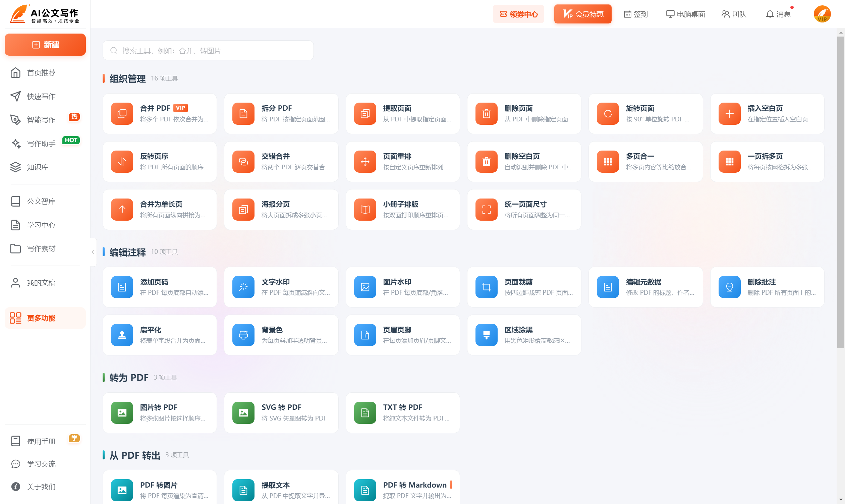Open 智能写作 sidebar item
This screenshot has width=845, height=504.
(45, 120)
